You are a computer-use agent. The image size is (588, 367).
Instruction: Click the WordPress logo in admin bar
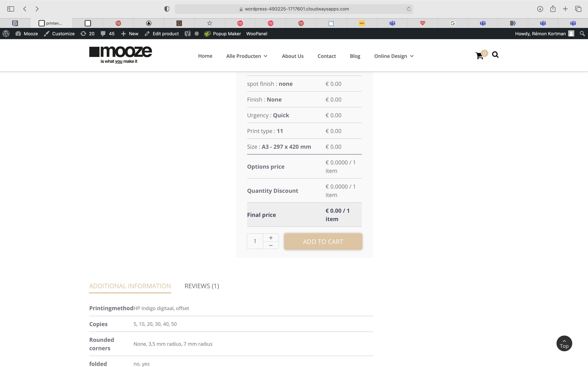pos(6,34)
